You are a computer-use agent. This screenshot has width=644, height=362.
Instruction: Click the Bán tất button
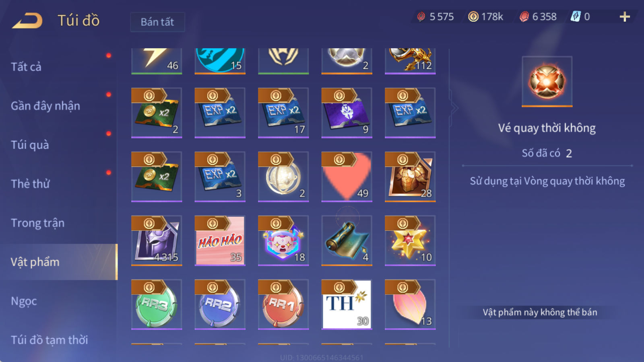(157, 22)
